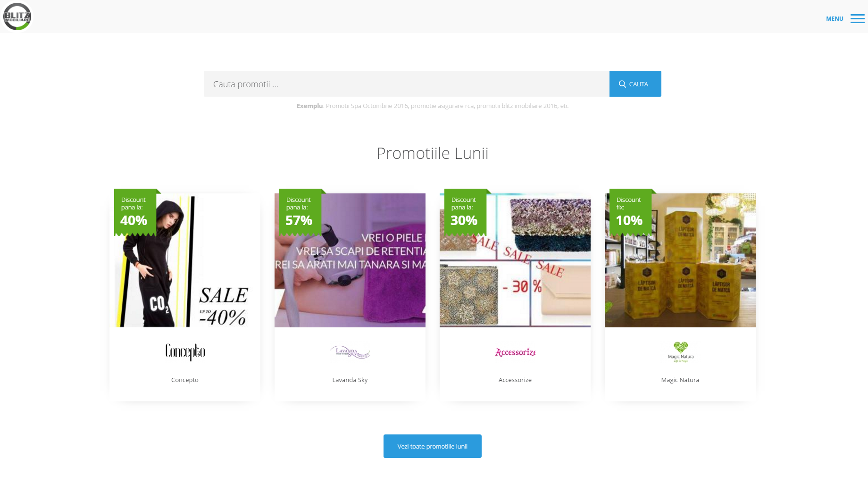Open the Lavanda Sky promotion image

point(350,260)
